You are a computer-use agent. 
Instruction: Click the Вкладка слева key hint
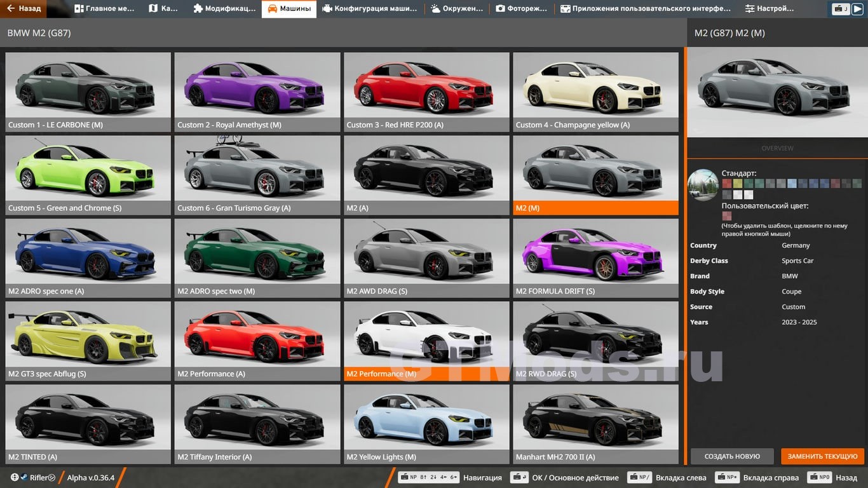point(667,477)
